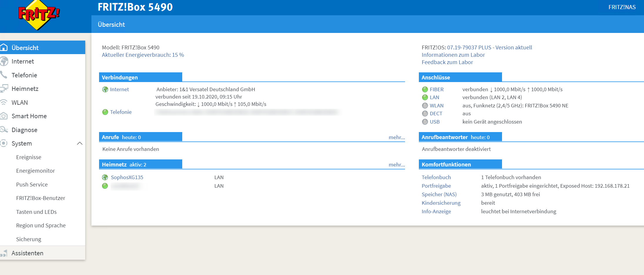Click the Verbindungen section header
This screenshot has width=644, height=275.
pos(140,77)
